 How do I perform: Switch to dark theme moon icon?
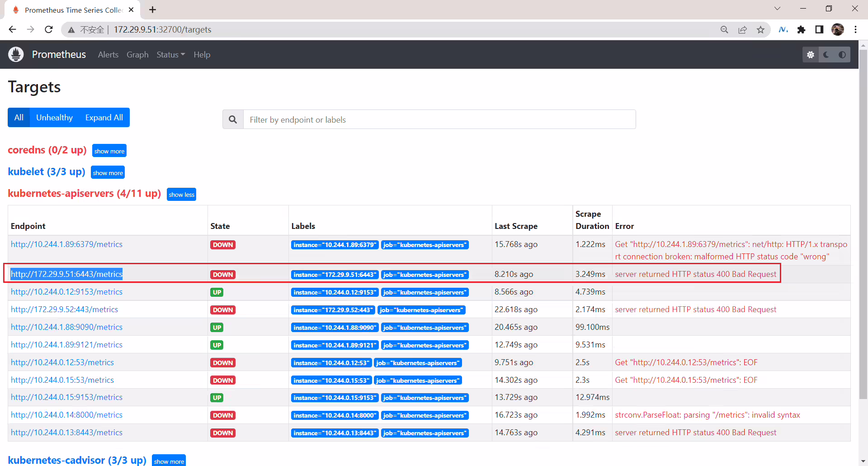(x=826, y=55)
